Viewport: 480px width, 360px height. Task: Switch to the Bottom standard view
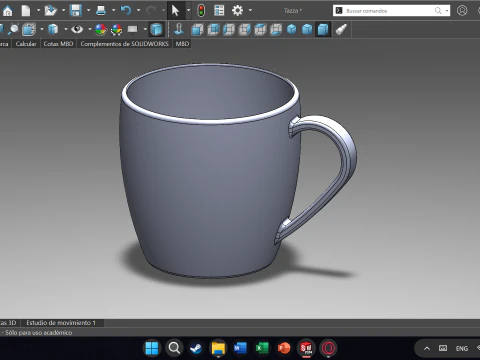(x=276, y=29)
